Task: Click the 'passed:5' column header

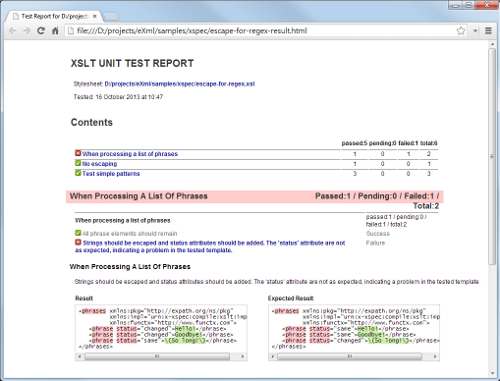Action: point(354,143)
